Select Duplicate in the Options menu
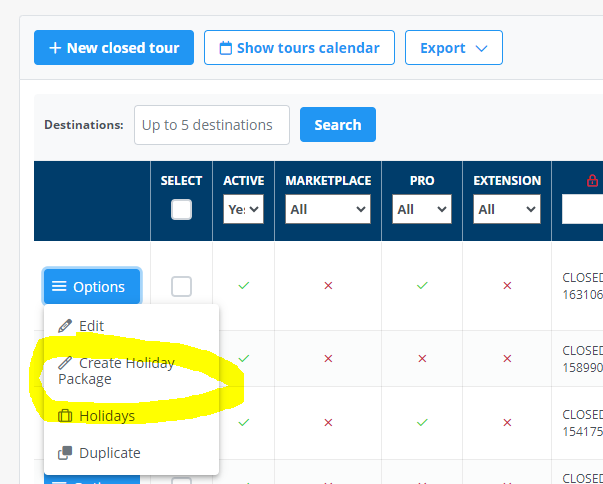Screen dimensions: 603x484 [109, 453]
